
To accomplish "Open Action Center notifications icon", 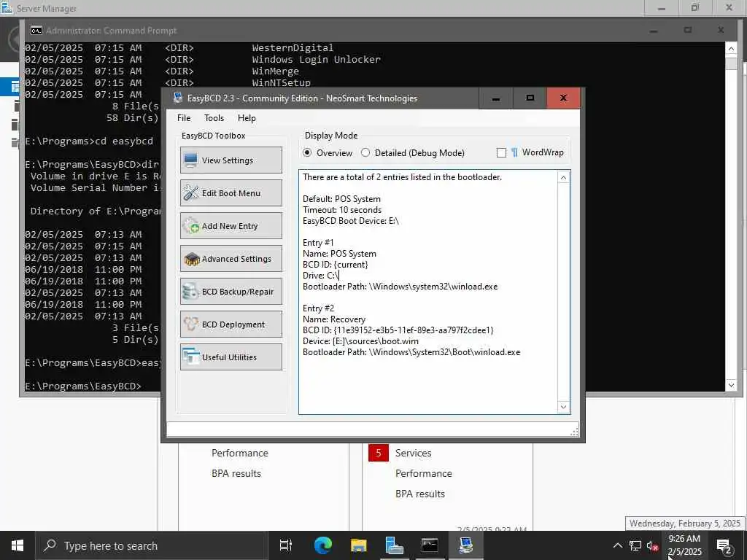I will click(x=724, y=545).
